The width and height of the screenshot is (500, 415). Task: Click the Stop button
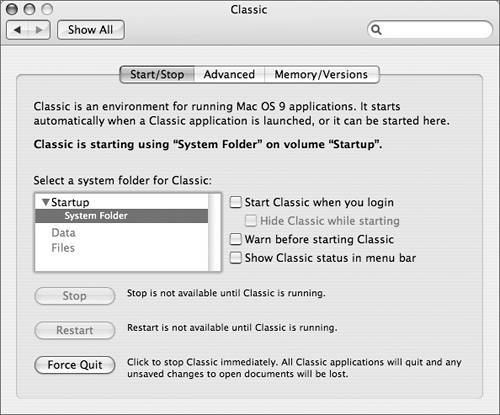75,296
